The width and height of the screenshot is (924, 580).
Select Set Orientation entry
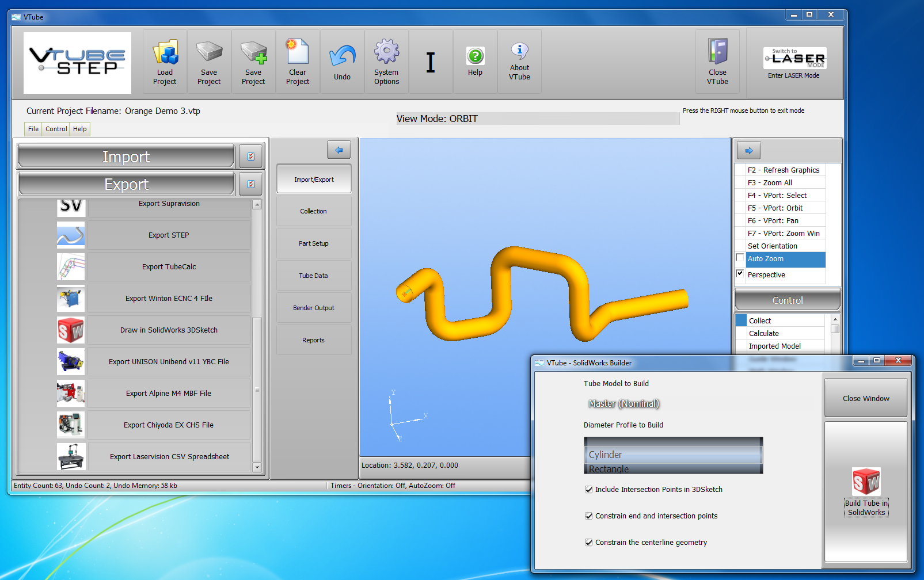pos(786,246)
